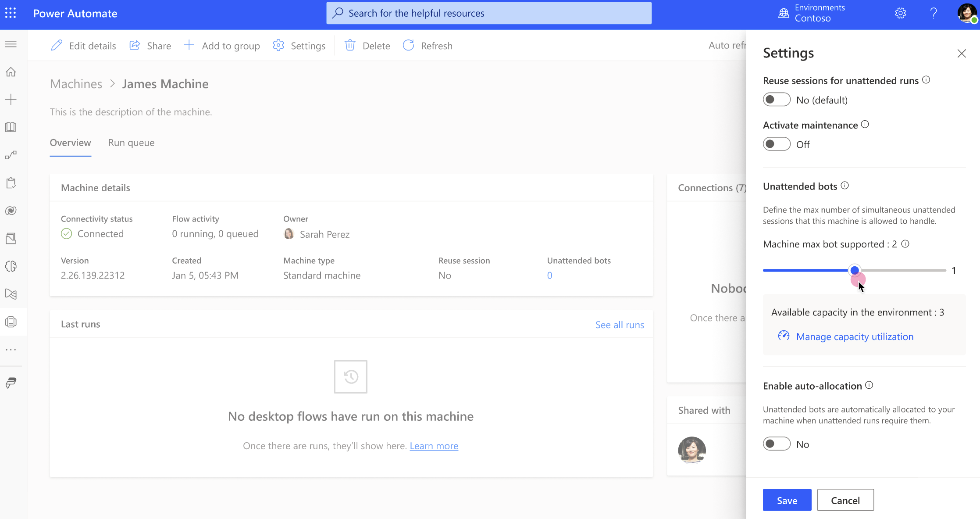980x519 pixels.
Task: Click the Refresh icon
Action: pos(409,46)
